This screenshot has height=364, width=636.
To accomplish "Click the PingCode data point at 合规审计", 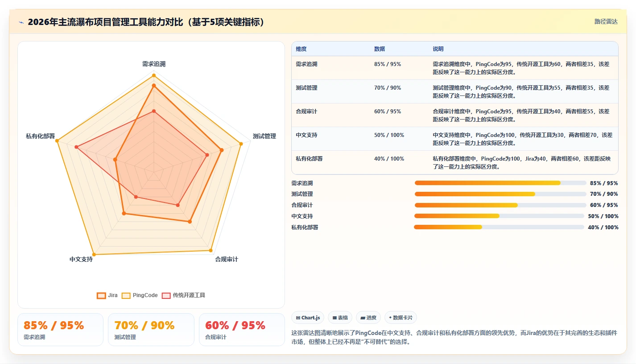I will 211,250.
